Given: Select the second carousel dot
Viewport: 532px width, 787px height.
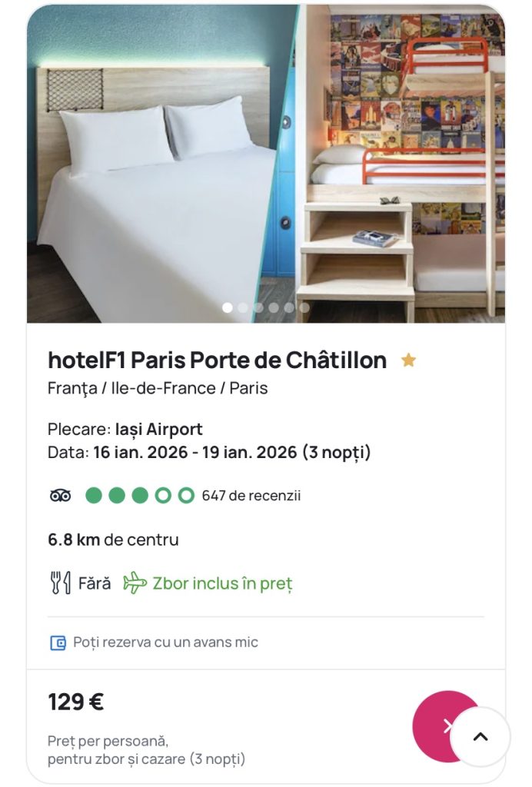Looking at the screenshot, I should [243, 307].
